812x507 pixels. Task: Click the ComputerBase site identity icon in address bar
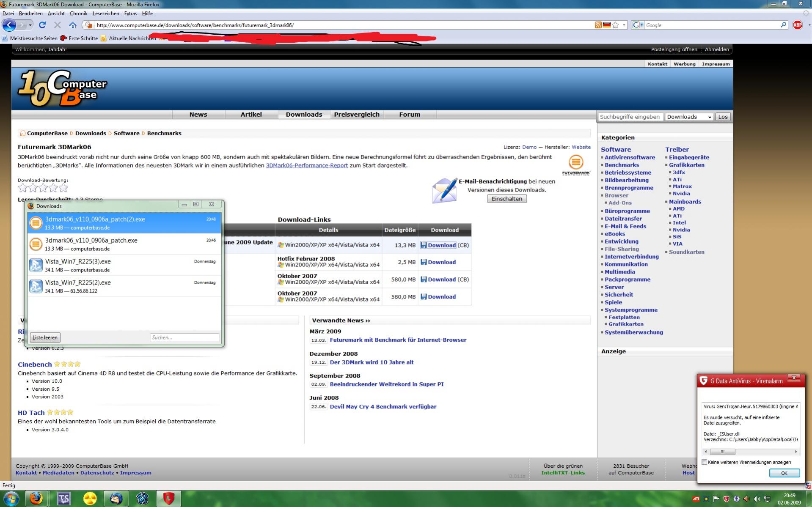click(x=89, y=25)
